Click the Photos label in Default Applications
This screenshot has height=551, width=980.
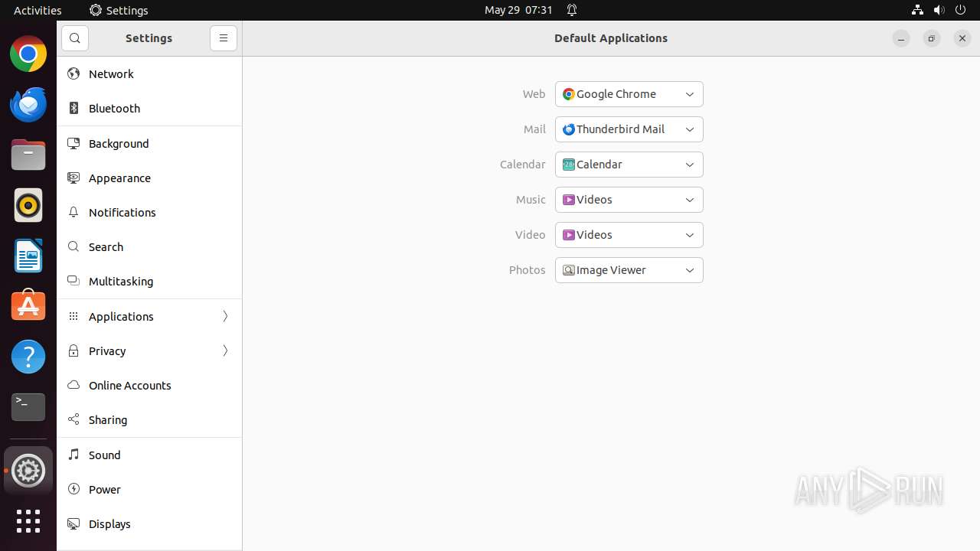point(528,270)
